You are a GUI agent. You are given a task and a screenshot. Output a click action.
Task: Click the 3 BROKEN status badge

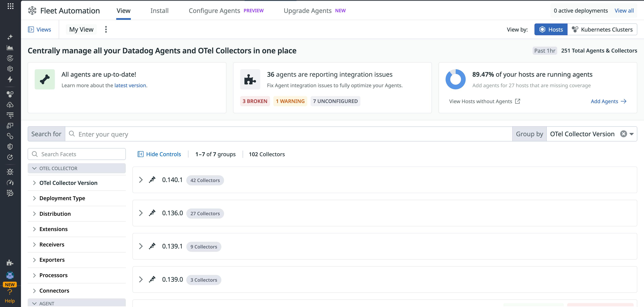click(255, 101)
